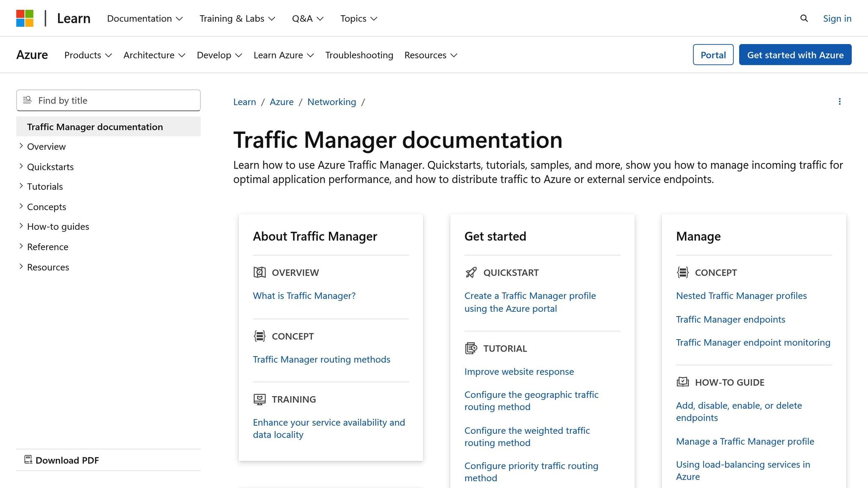Click the Learn brand link
The width and height of the screenshot is (868, 488).
coord(74,18)
